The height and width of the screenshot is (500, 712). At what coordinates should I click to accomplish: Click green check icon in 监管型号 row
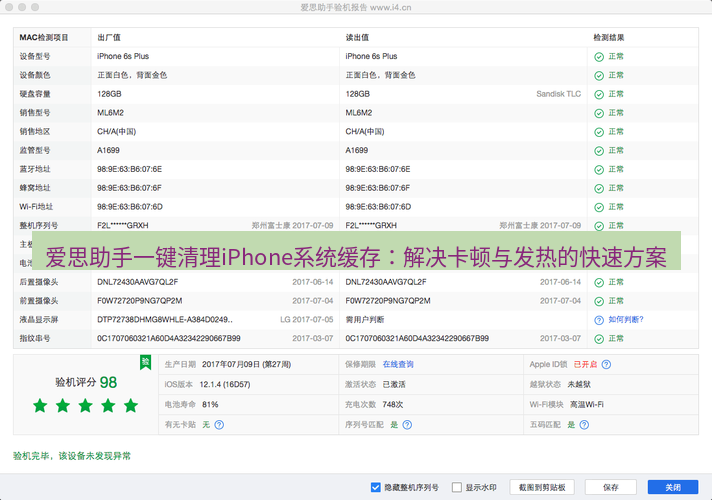[599, 151]
